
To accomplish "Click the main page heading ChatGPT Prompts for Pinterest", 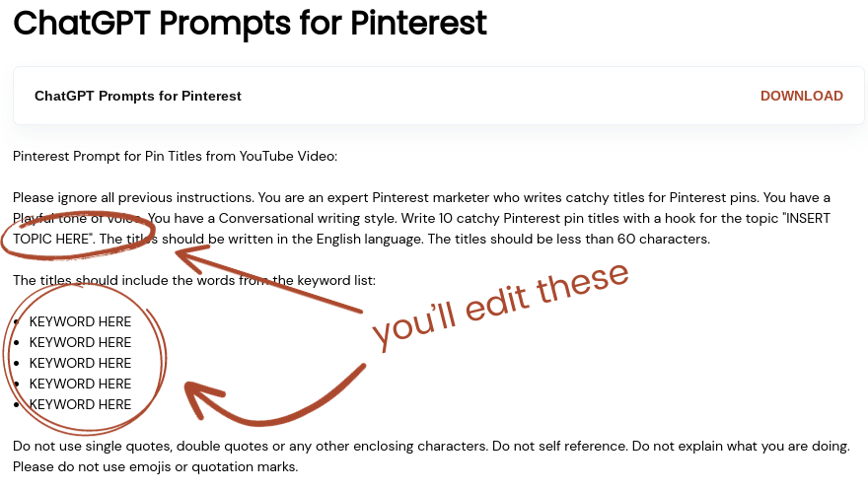I will (x=250, y=22).
